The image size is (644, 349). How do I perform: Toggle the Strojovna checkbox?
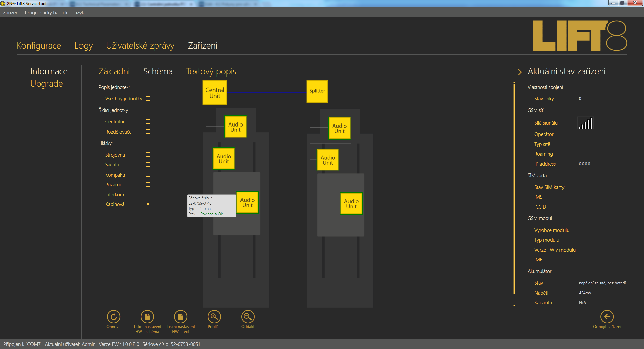(x=148, y=155)
